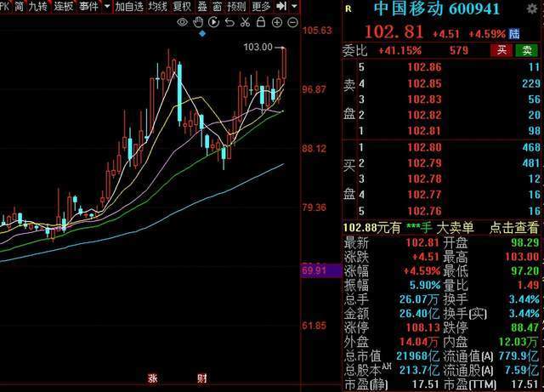Click the 量比 value 1.49
This screenshot has width=544, height=392.
(529, 285)
